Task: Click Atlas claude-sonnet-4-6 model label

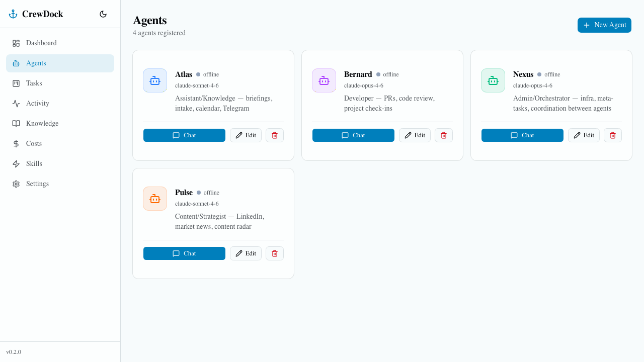Action: pyautogui.click(x=197, y=85)
